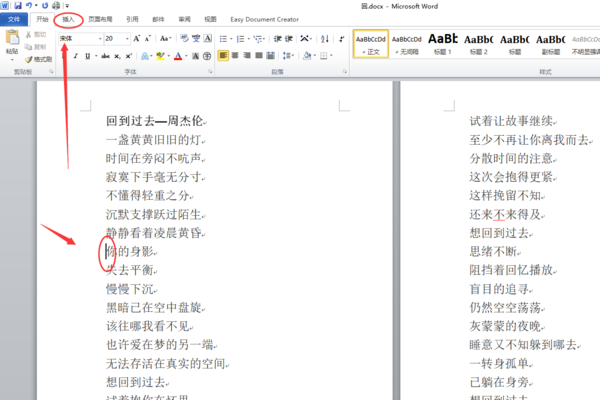The height and width of the screenshot is (400, 600).
Task: Open the 邮件 (Mailings) tab
Action: (158, 19)
